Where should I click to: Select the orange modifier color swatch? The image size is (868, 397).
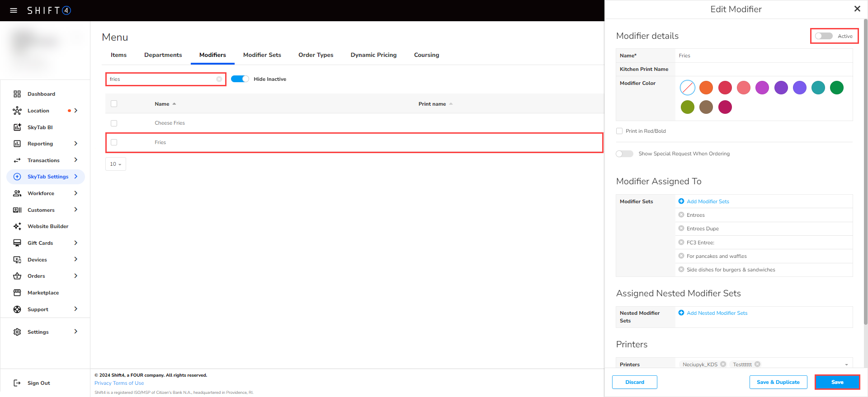(x=706, y=88)
